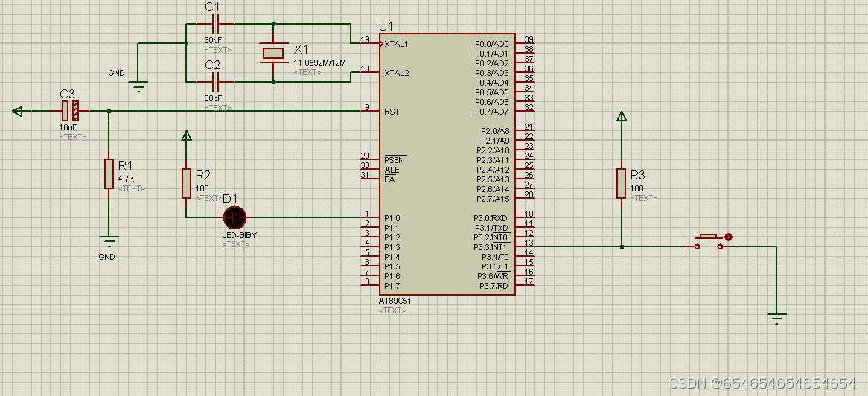Click the red actuator dot on the push button

click(x=729, y=237)
